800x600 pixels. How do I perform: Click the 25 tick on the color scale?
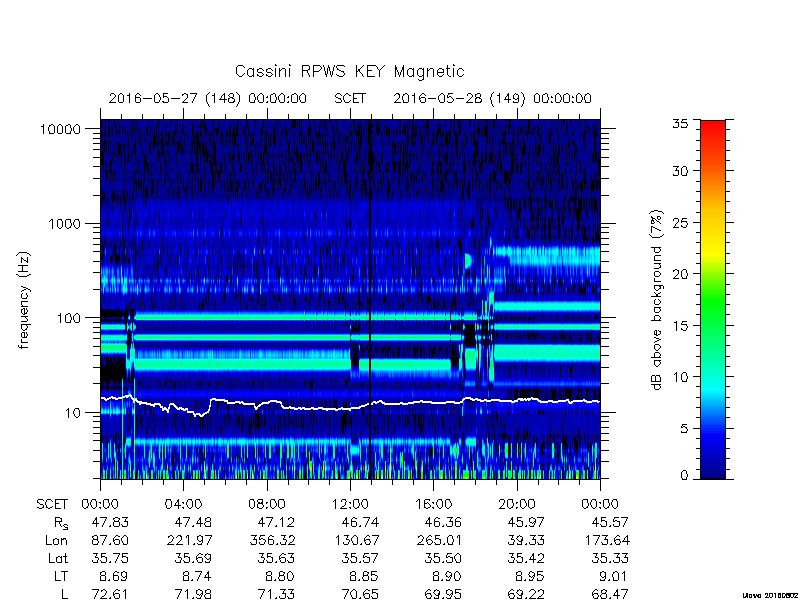(x=680, y=222)
